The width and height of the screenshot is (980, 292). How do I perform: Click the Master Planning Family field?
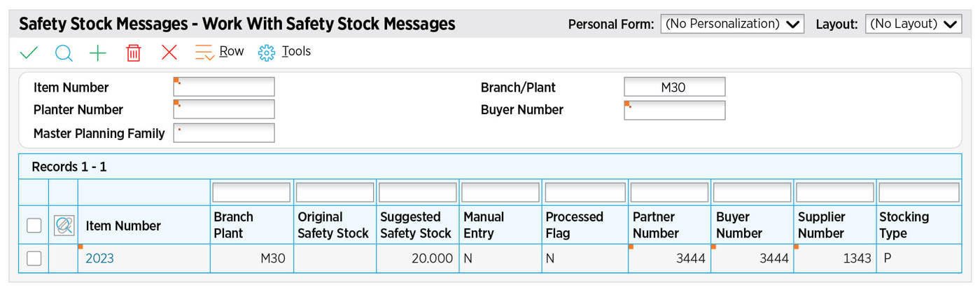click(x=224, y=133)
